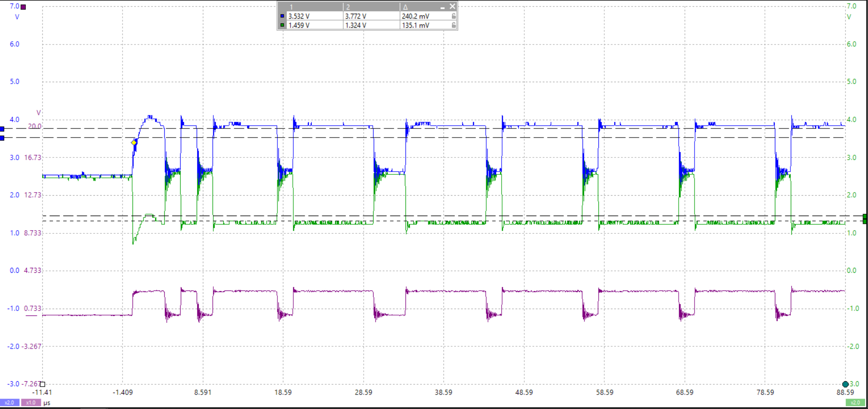Select the 240.2 mV delta value cell
Image resolution: width=868 pixels, height=409 pixels.
coord(415,16)
